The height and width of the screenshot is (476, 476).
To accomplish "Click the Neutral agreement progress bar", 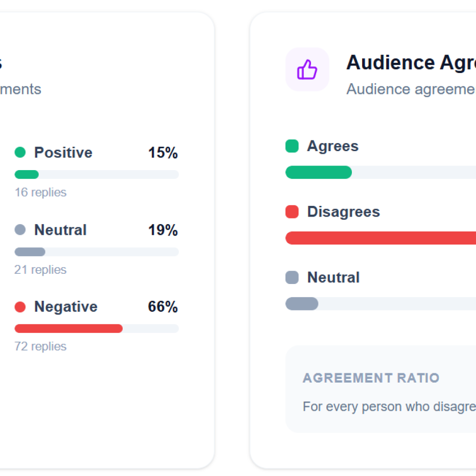I will tap(381, 304).
